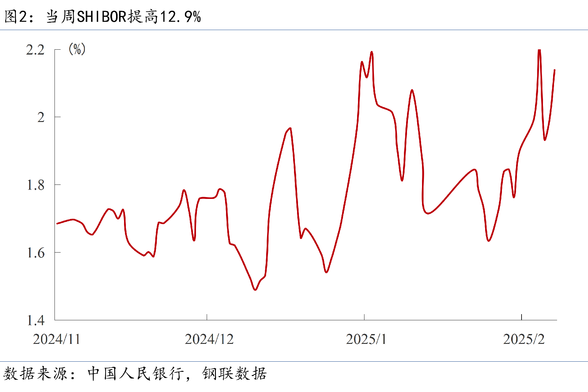Click the 2.2 y-axis label
Image resolution: width=588 pixels, height=392 pixels.
pyautogui.click(x=35, y=50)
